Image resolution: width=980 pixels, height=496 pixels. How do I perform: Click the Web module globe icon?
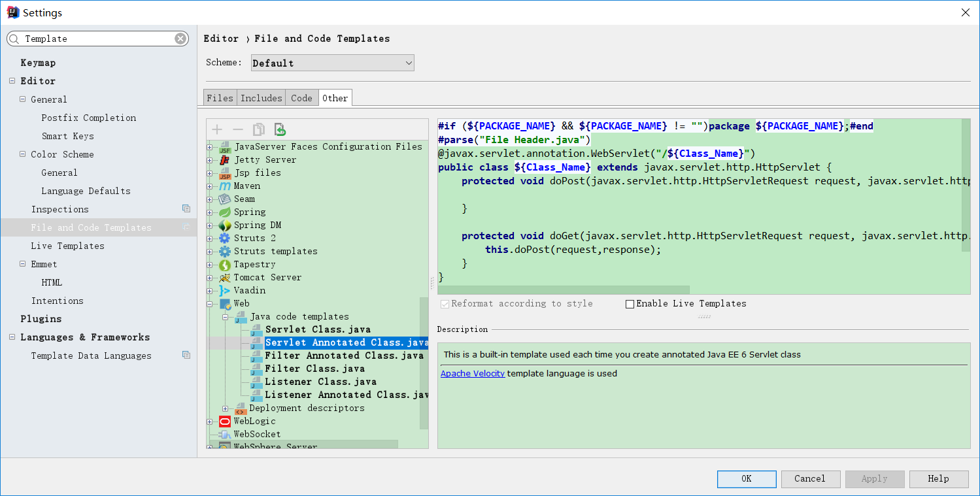click(225, 303)
